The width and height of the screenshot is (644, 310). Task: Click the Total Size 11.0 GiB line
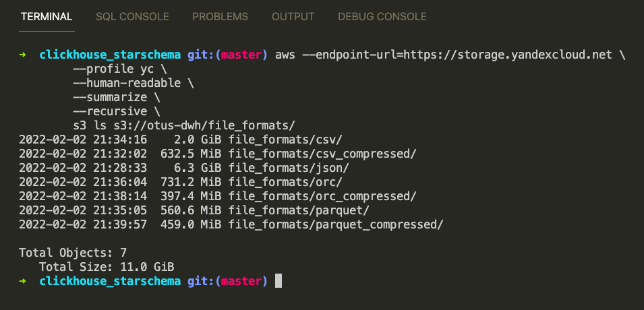click(107, 267)
